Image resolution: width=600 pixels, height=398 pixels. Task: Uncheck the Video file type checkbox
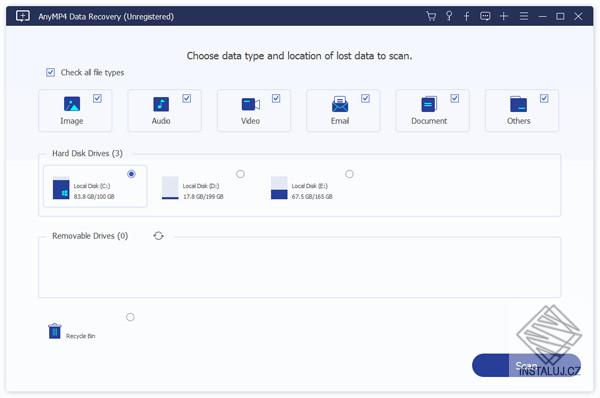pos(276,98)
